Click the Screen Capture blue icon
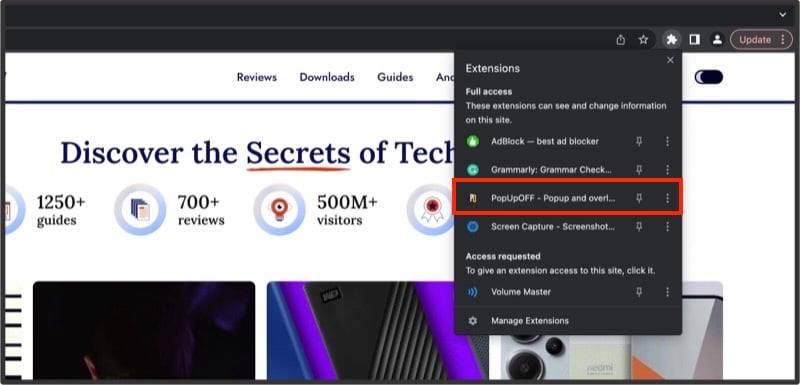Screen dimensions: 800x385 point(473,226)
